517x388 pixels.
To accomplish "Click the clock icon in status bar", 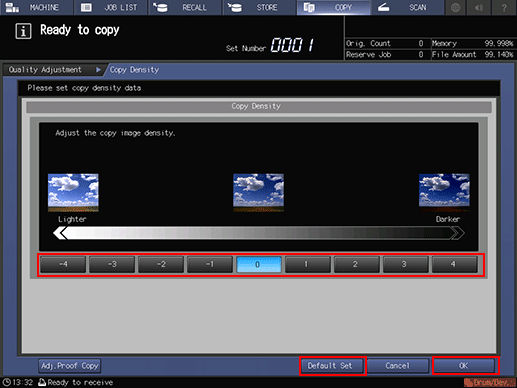I will pos(6,382).
